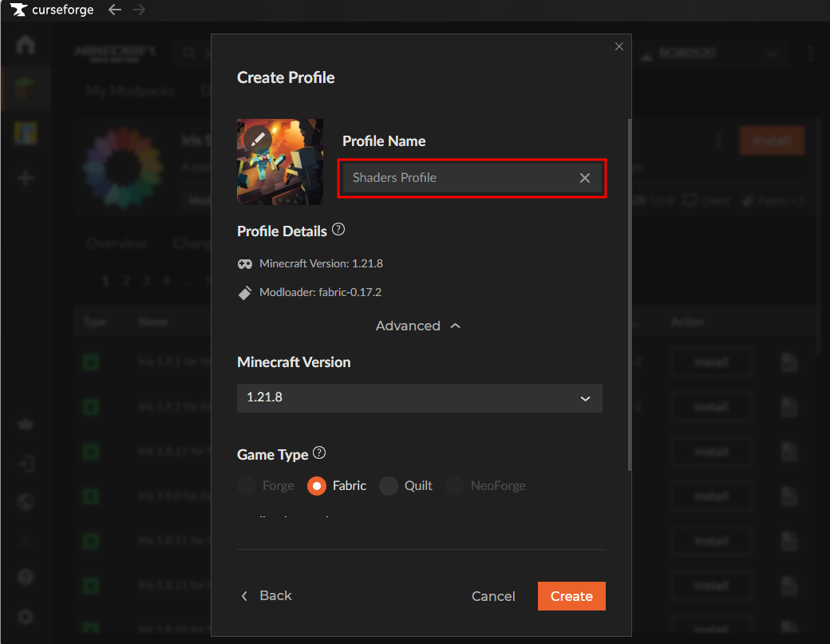Collapse the Advanced section
The width and height of the screenshot is (830, 644).
pos(417,326)
